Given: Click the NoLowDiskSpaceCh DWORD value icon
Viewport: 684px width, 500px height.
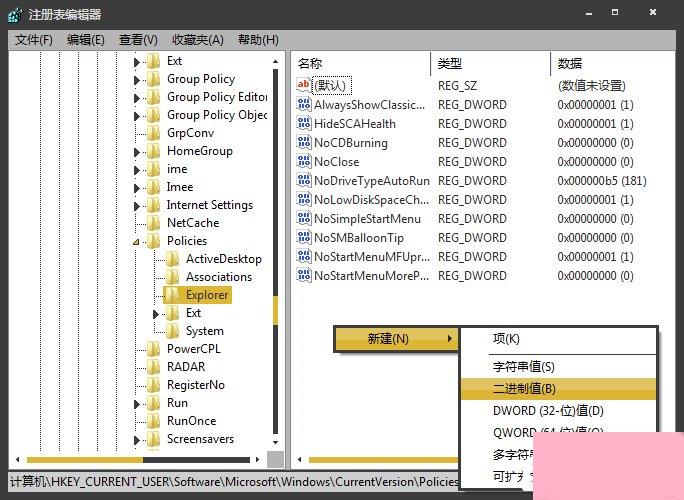Looking at the screenshot, I should pyautogui.click(x=304, y=199).
